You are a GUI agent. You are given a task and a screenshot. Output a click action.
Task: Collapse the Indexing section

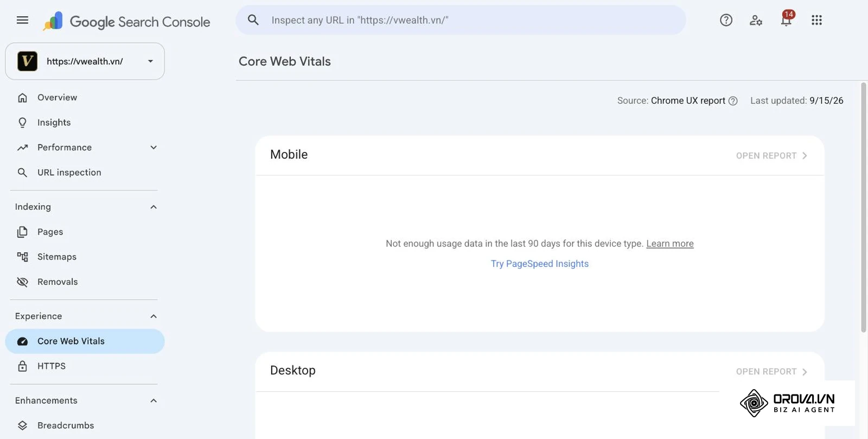click(x=154, y=207)
